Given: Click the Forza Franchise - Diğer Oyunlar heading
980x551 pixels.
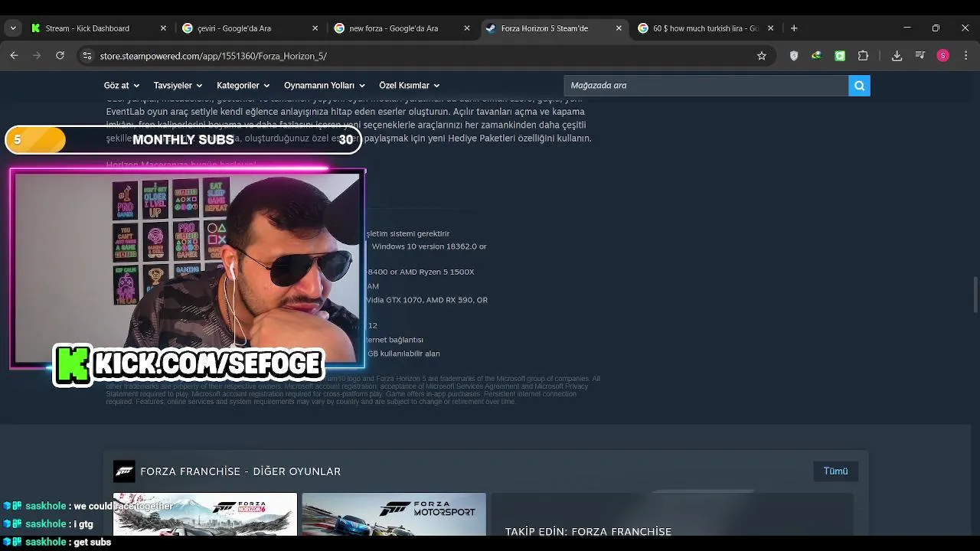Looking at the screenshot, I should click(240, 471).
